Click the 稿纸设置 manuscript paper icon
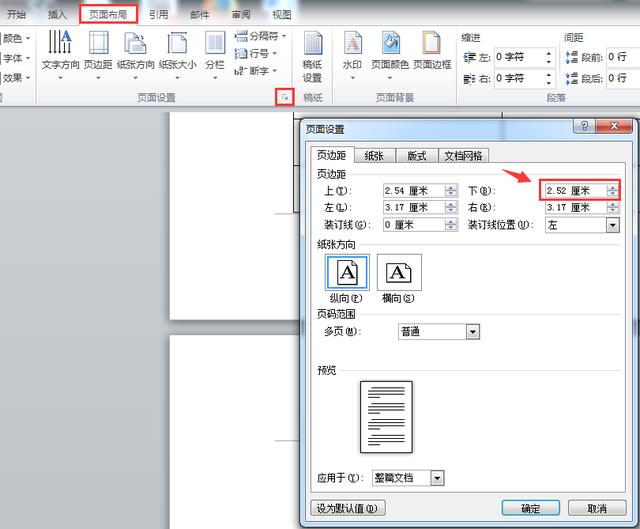 point(313,56)
